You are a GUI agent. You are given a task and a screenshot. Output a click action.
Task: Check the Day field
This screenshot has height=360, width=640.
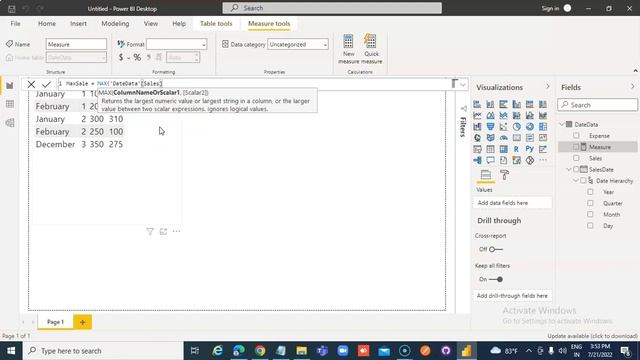pos(590,225)
